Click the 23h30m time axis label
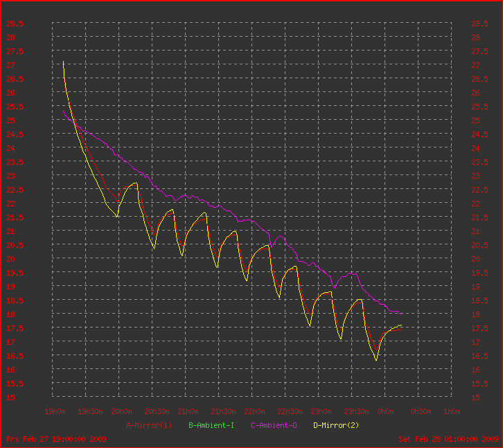503x448 pixels. click(x=356, y=411)
